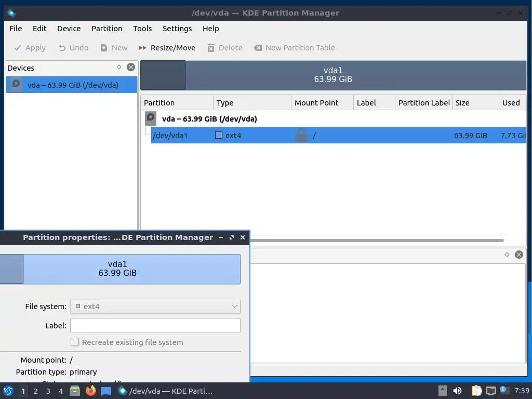532x399 pixels.
Task: Close the Partition properties dialog
Action: coord(243,237)
